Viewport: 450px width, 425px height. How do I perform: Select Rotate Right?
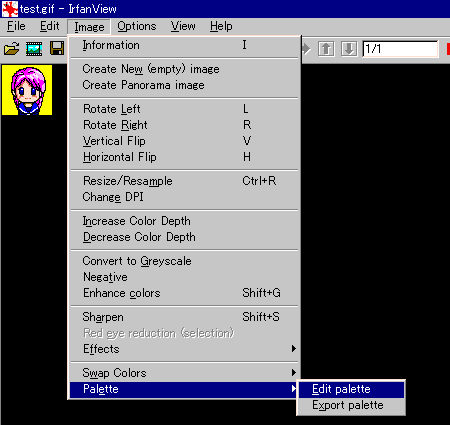(x=184, y=125)
